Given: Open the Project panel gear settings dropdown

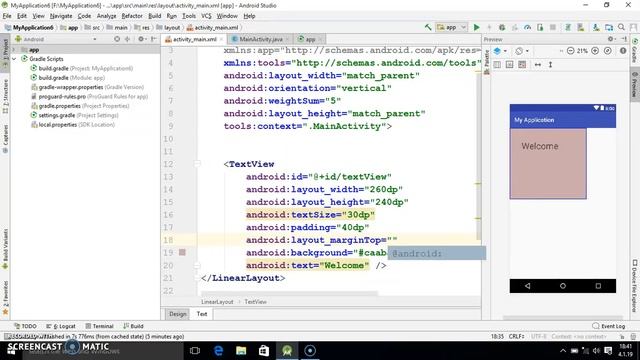Looking at the screenshot, I should pos(142,39).
